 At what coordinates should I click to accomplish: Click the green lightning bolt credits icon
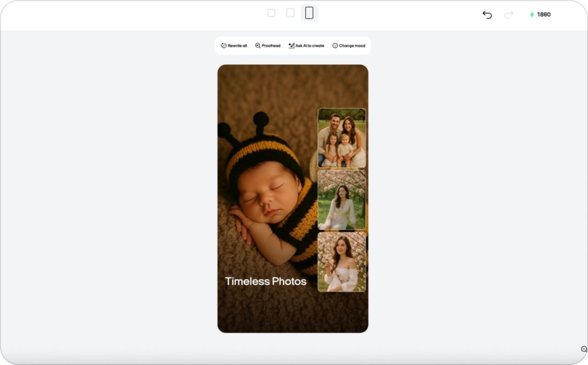(532, 14)
